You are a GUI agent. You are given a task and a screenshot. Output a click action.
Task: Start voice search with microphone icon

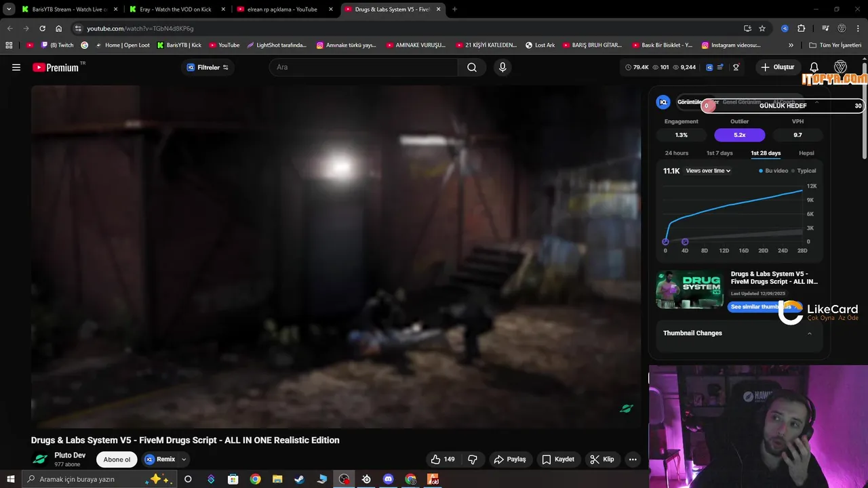(502, 67)
